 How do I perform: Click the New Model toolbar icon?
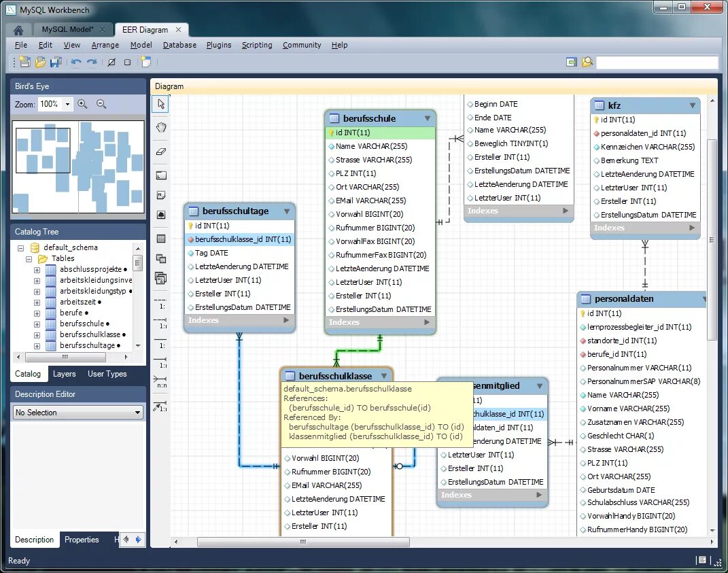coord(24,62)
